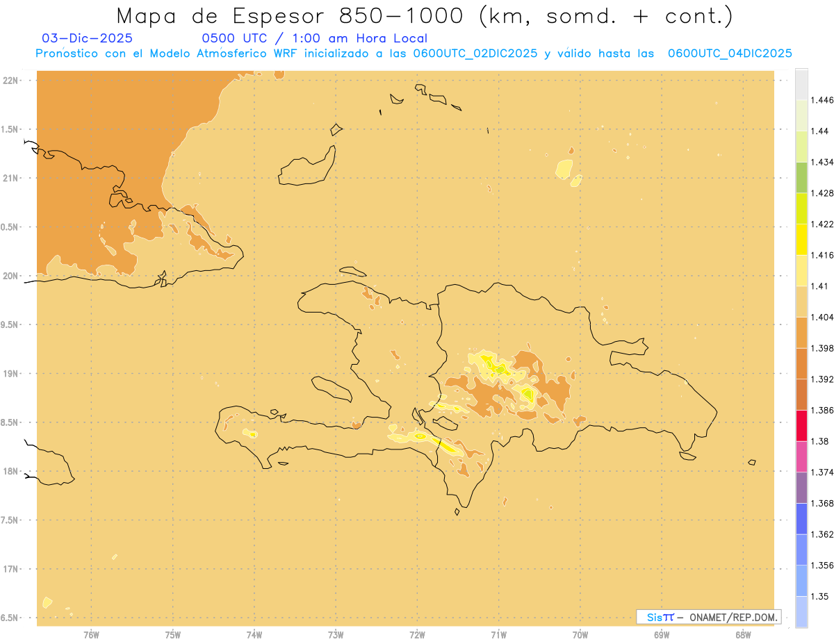Screen dimensions: 834x644
Task: Click the 1.368 colorbar value
Action: click(x=822, y=503)
